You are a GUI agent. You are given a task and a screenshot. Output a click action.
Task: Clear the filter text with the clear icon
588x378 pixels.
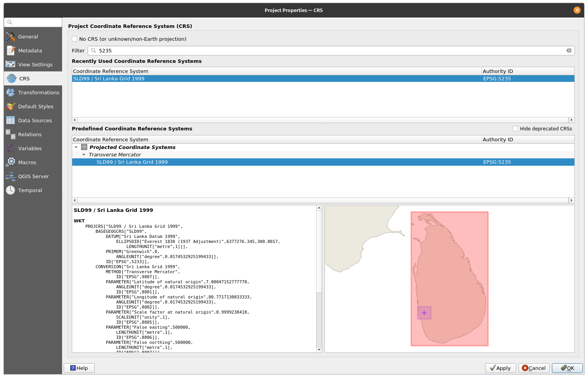[x=569, y=50]
